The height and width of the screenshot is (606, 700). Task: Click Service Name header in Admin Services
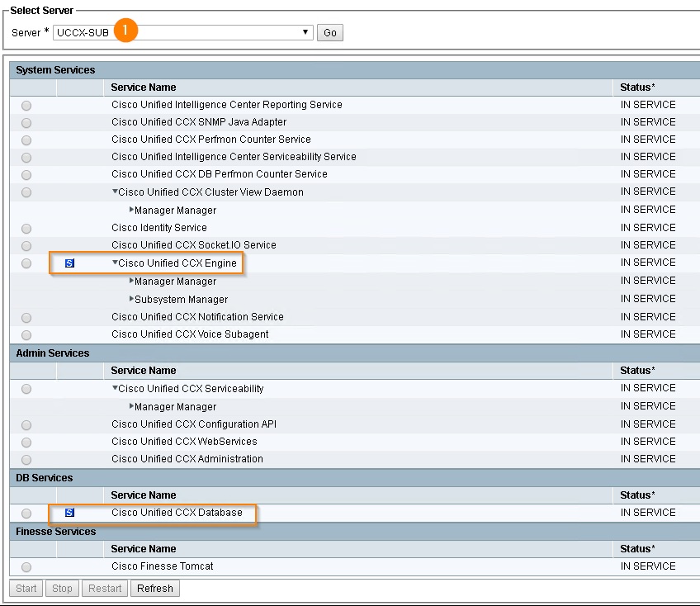click(144, 370)
